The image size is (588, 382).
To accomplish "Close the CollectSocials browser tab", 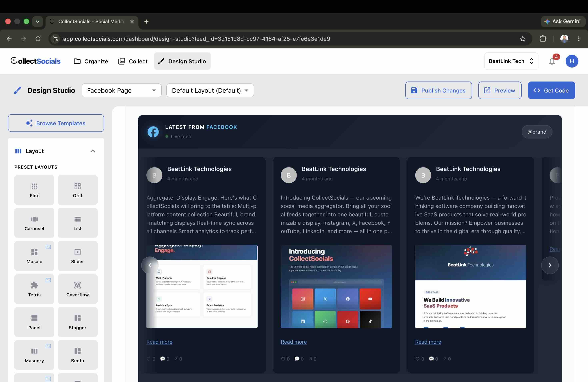I will click(x=132, y=21).
